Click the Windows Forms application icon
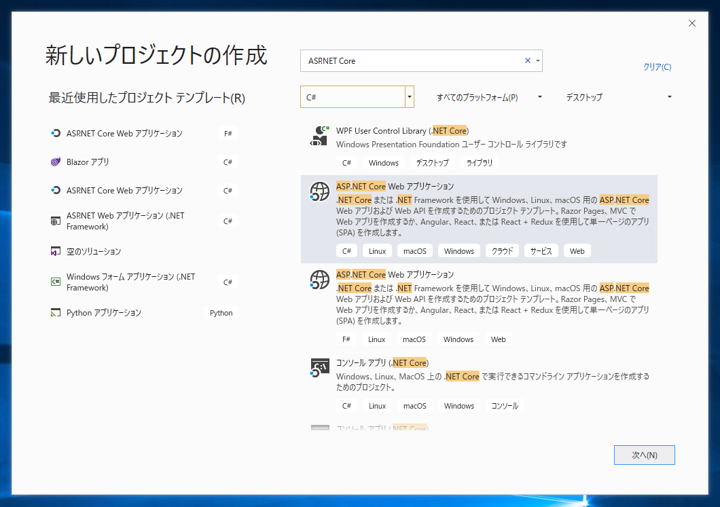720x507 pixels. point(56,282)
